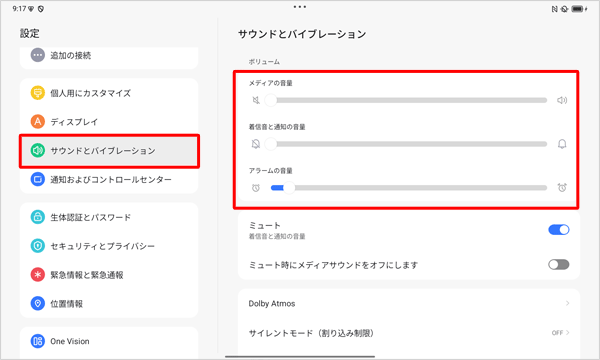The image size is (600, 360).
Task: Open 個人用にカスタマイズ settings
Action: [x=109, y=93]
